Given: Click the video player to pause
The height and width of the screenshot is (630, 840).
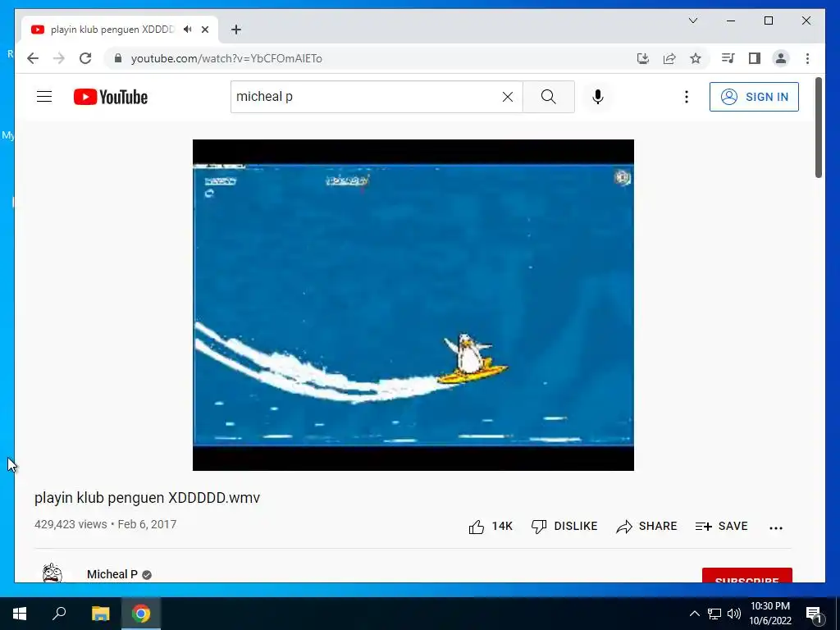Looking at the screenshot, I should 413,305.
